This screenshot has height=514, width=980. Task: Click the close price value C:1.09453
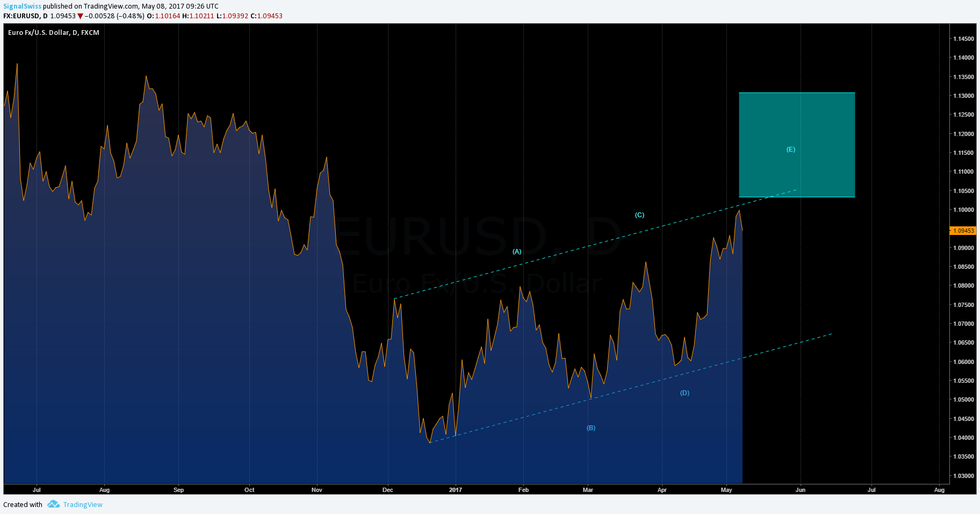[266, 16]
